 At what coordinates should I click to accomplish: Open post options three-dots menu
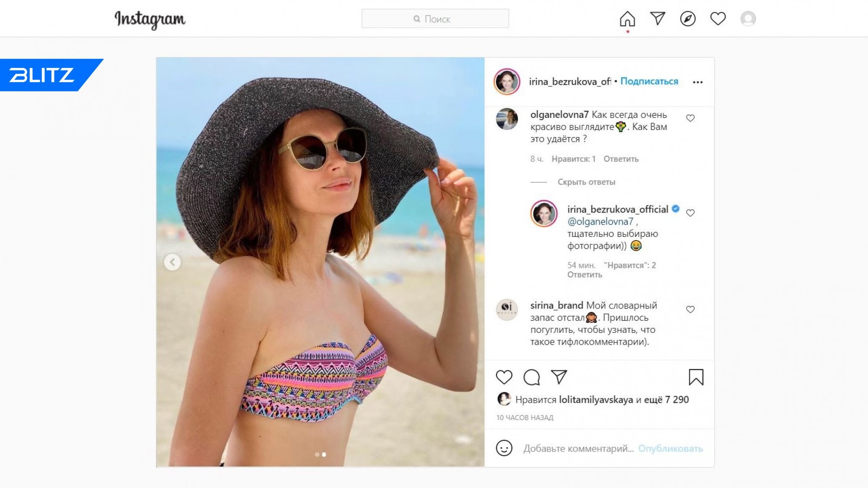coord(698,82)
